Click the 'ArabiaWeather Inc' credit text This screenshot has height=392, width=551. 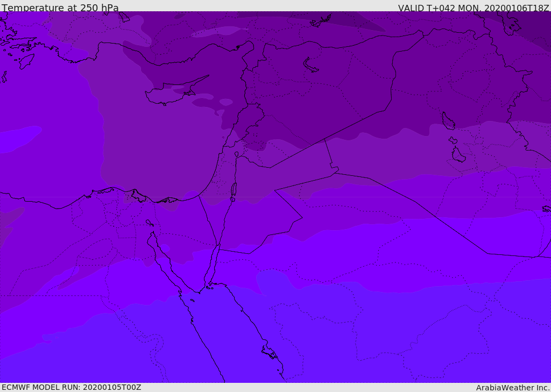coord(512,388)
